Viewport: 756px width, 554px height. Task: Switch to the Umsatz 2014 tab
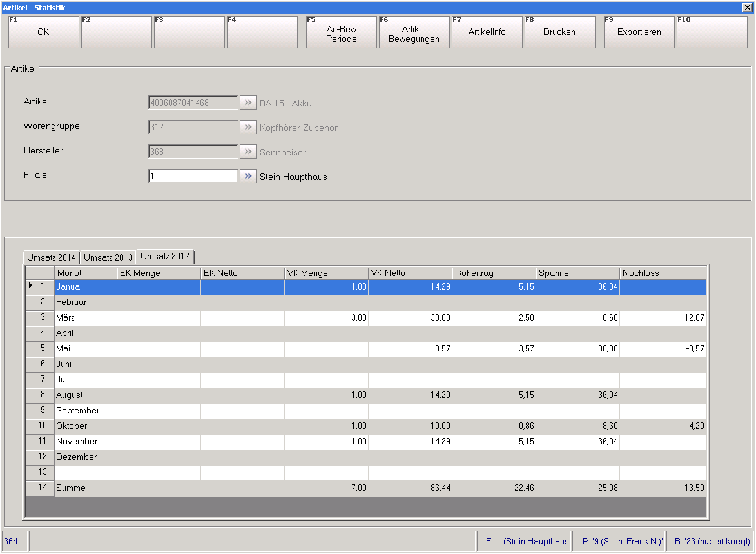point(52,257)
